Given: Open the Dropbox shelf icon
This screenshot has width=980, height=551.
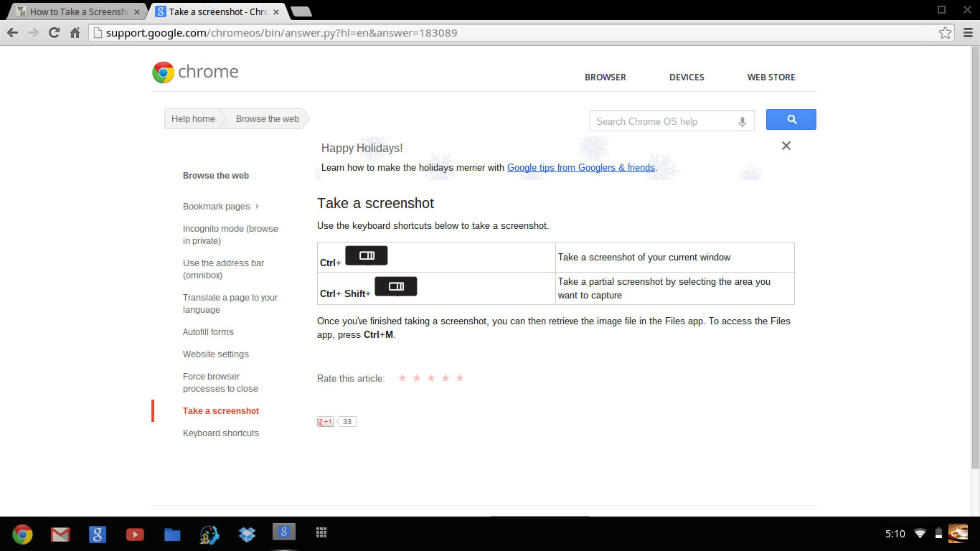Looking at the screenshot, I should [x=247, y=534].
